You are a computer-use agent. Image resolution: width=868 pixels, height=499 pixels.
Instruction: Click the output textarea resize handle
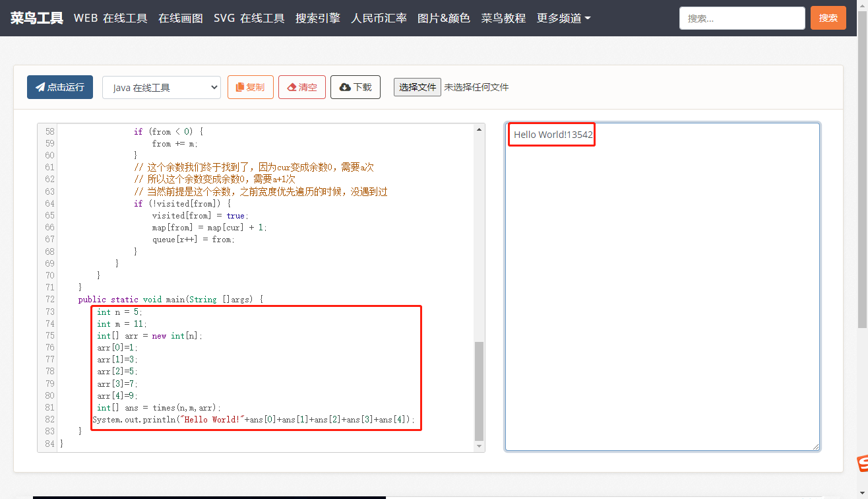[815, 446]
